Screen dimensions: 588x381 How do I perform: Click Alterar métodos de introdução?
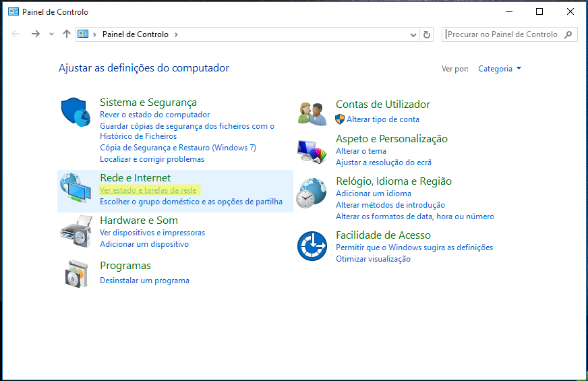(390, 205)
